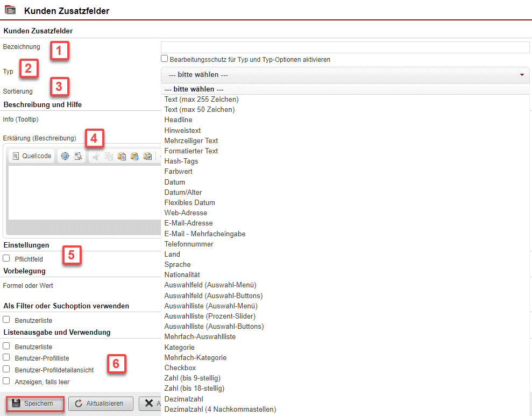Click the copy icon in editor toolbar
The image size is (532, 416).
click(109, 156)
